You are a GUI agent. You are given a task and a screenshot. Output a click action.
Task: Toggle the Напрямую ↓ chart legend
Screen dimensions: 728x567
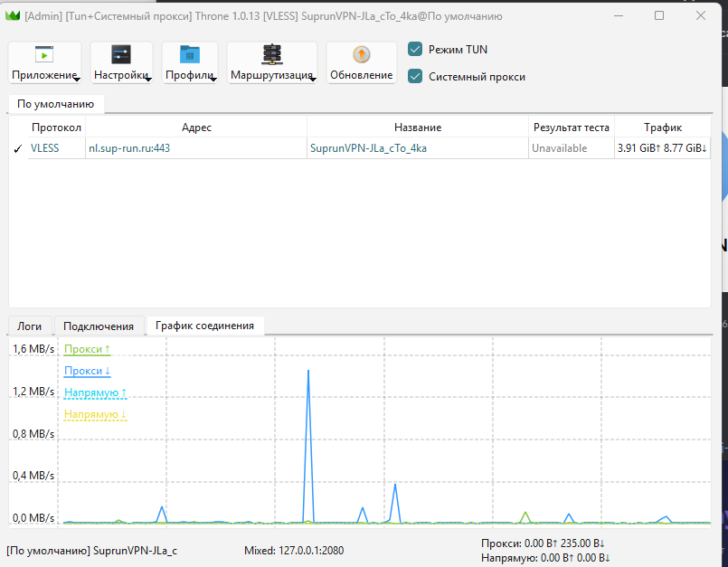(95, 414)
